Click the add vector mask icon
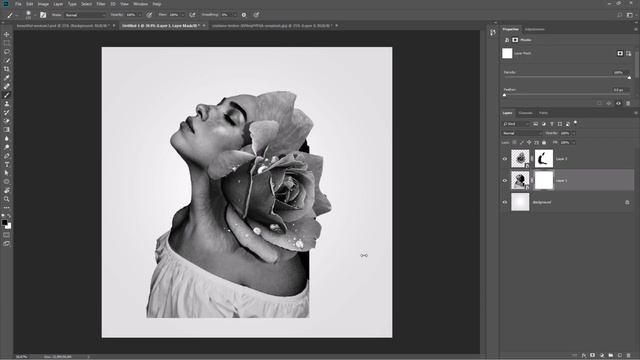The image size is (640, 360). coord(629,53)
